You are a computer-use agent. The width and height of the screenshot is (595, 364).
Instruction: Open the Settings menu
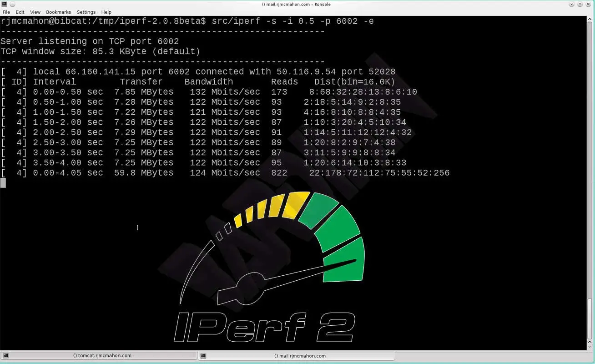tap(86, 12)
